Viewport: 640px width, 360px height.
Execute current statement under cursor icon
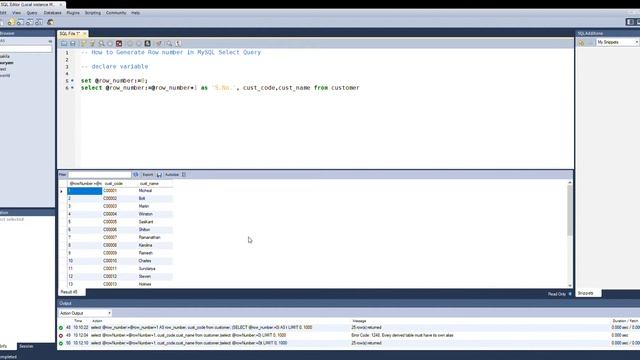point(92,43)
